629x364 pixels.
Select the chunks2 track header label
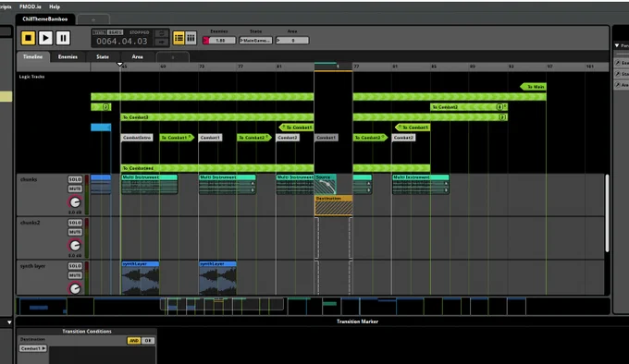(31, 223)
